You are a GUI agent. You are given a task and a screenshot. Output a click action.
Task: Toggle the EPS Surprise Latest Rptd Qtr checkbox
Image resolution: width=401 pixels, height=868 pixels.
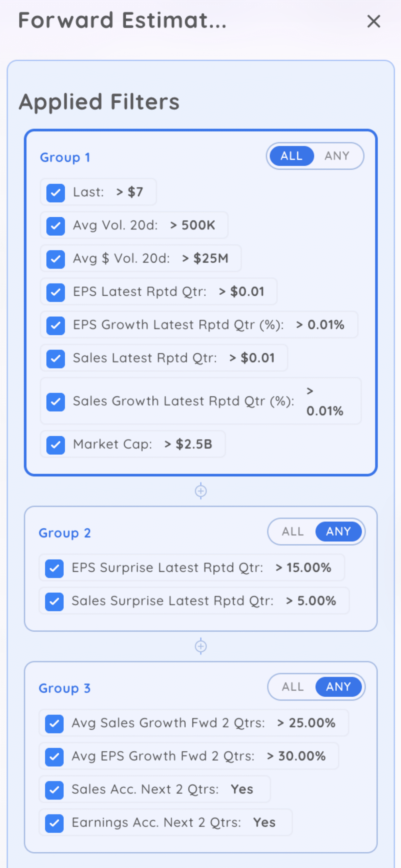[x=54, y=568]
